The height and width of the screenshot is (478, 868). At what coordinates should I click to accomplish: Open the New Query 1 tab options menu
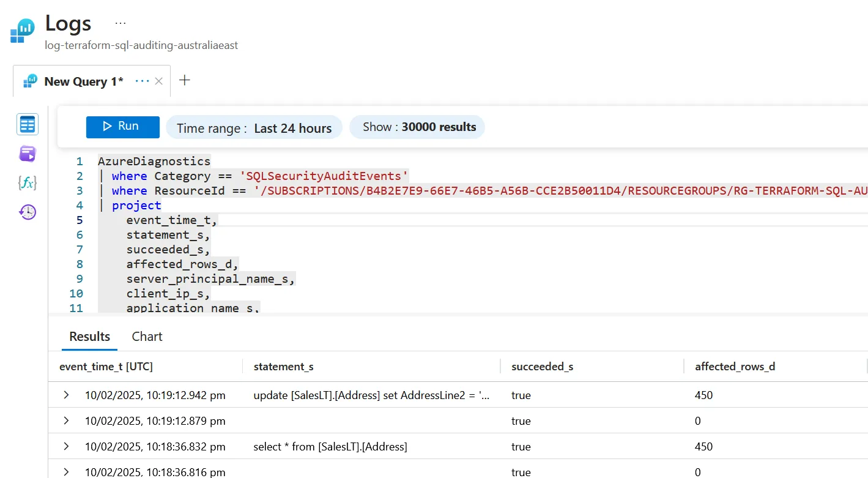(x=141, y=80)
